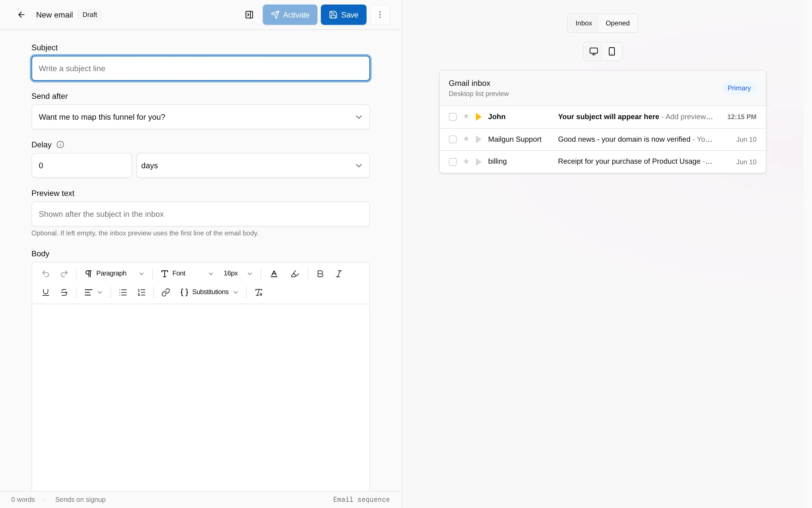Click the Primary tab label
Image resolution: width=812 pixels, height=508 pixels.
click(739, 88)
